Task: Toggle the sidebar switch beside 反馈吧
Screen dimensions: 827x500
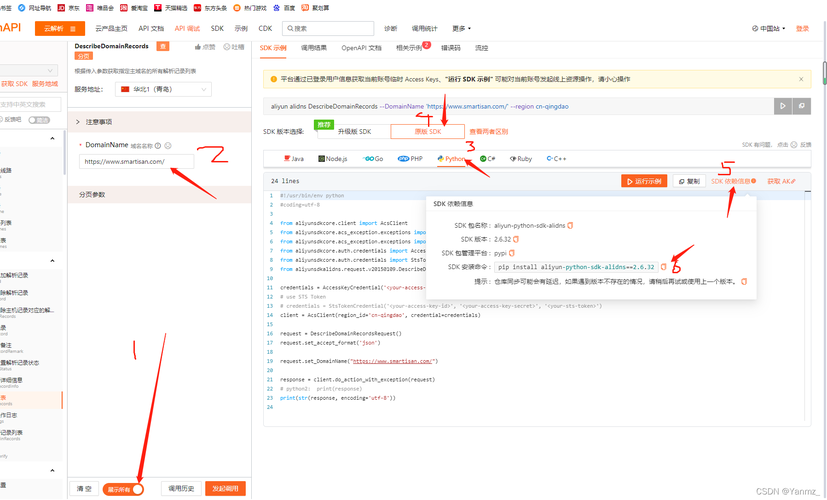Action: click(39, 120)
